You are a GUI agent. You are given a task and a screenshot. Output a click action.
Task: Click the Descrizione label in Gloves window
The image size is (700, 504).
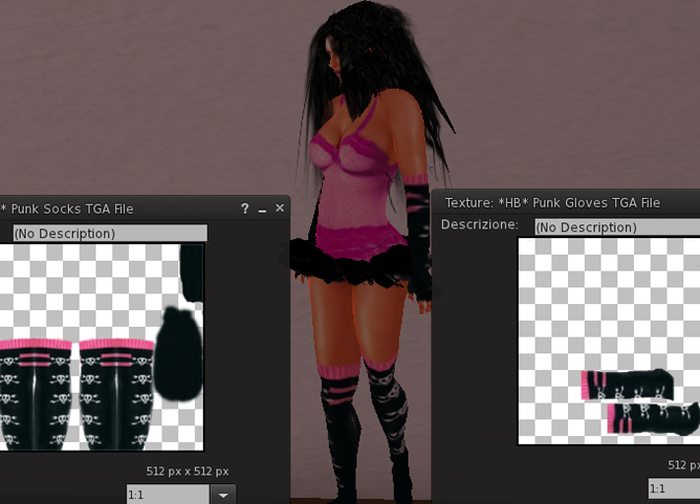pyautogui.click(x=479, y=224)
